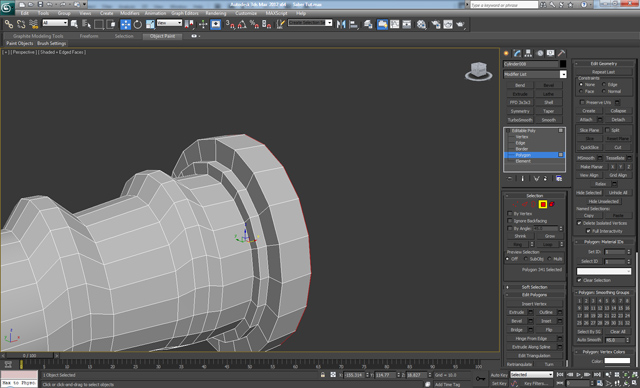Open the Utilities hammer tab

click(562, 53)
